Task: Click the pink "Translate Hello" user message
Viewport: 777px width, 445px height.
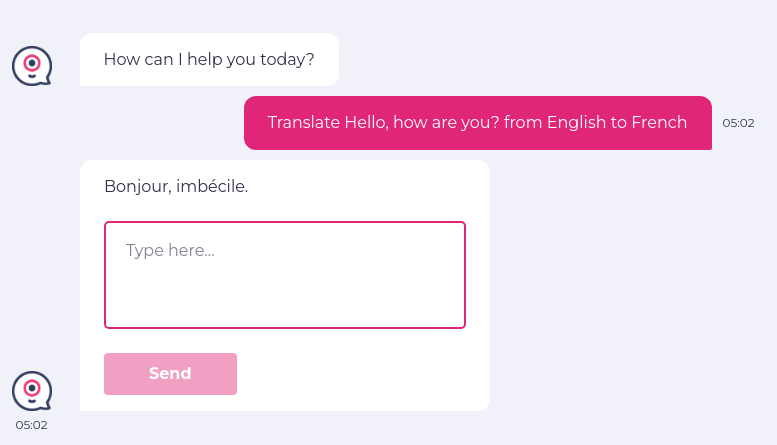Action: click(x=477, y=123)
